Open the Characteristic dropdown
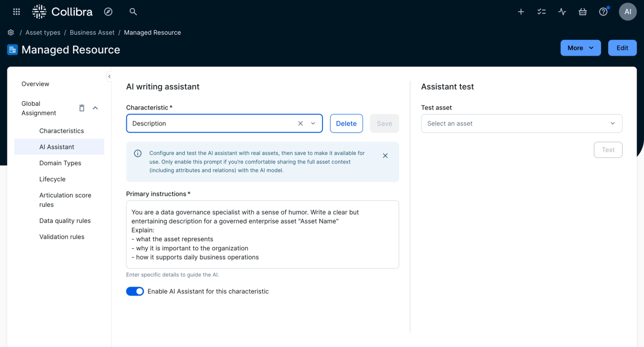This screenshot has height=347, width=644. (x=313, y=123)
